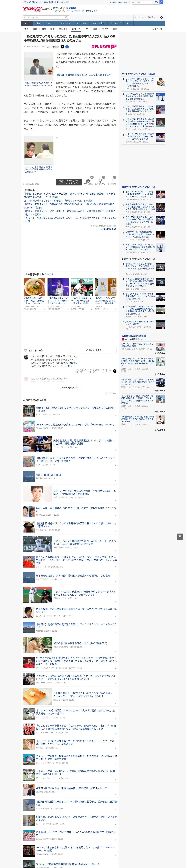The height and width of the screenshot is (868, 186).
Task: Select the 国内 category
Action: [x=35, y=29]
